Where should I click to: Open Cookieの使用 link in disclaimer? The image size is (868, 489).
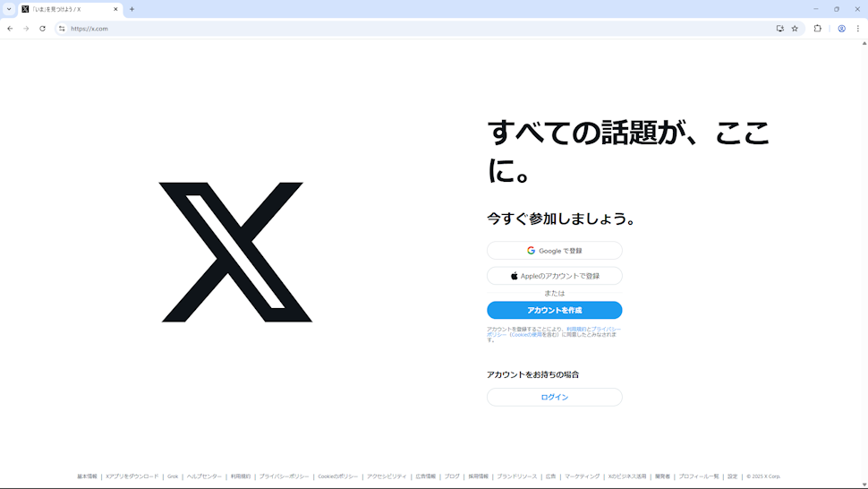tap(526, 334)
